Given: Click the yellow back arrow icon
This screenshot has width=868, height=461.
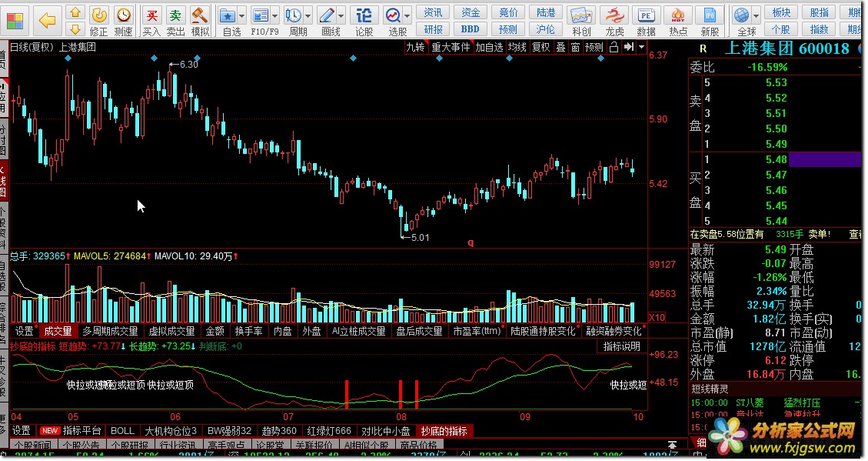Looking at the screenshot, I should coord(48,21).
